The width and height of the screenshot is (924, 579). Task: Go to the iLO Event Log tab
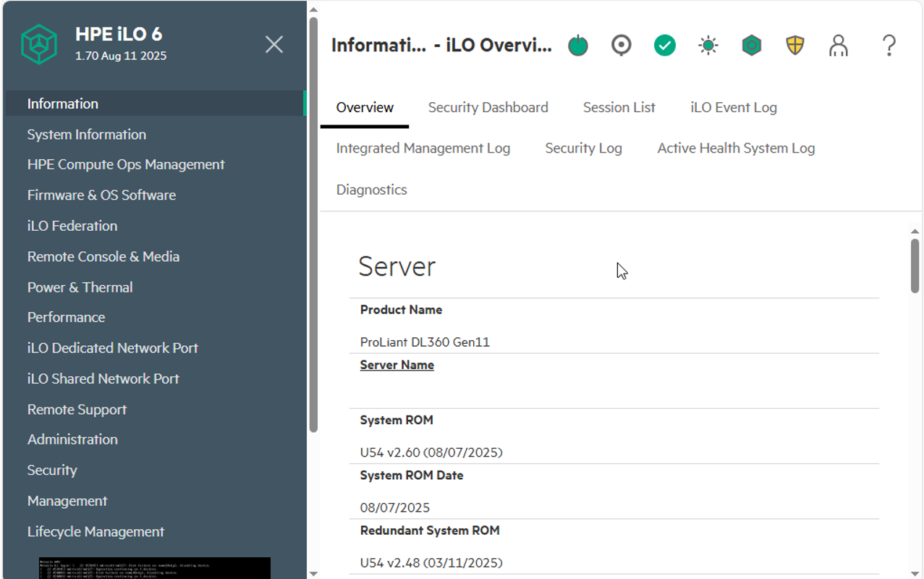[x=733, y=107]
